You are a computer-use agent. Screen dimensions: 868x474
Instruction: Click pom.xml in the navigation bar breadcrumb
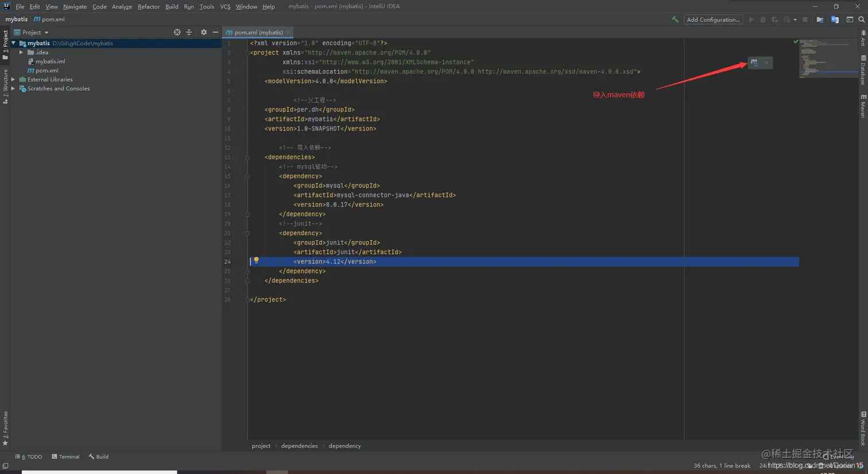click(x=49, y=19)
